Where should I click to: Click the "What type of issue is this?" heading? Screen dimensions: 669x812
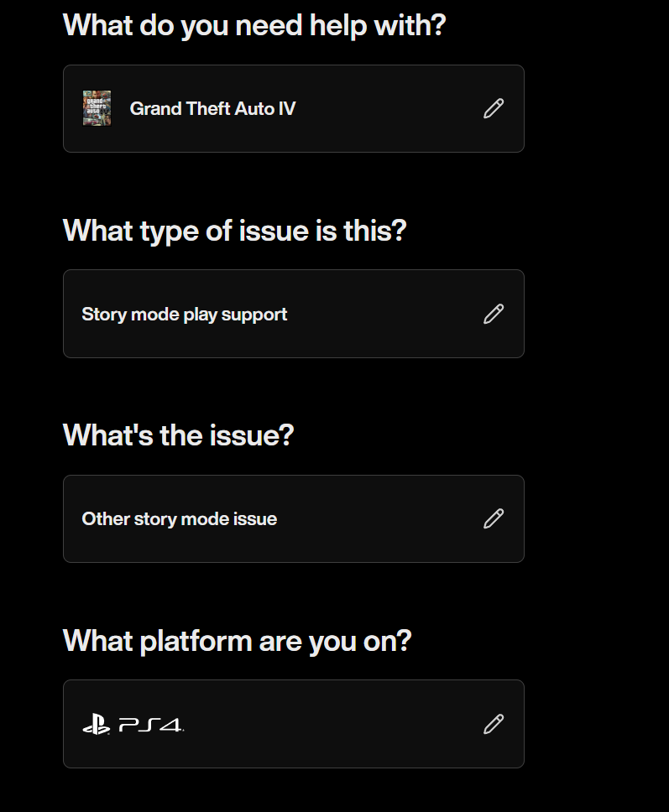234,230
